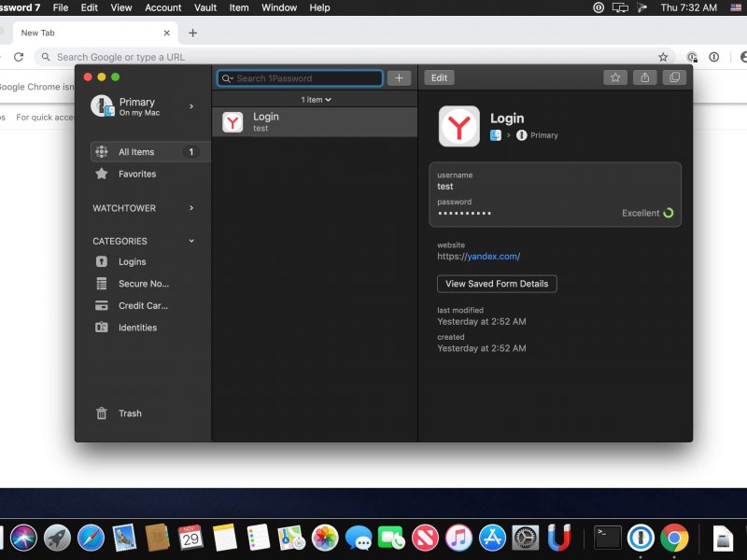Open Reminders from the dock
The width and height of the screenshot is (747, 560).
[x=258, y=538]
